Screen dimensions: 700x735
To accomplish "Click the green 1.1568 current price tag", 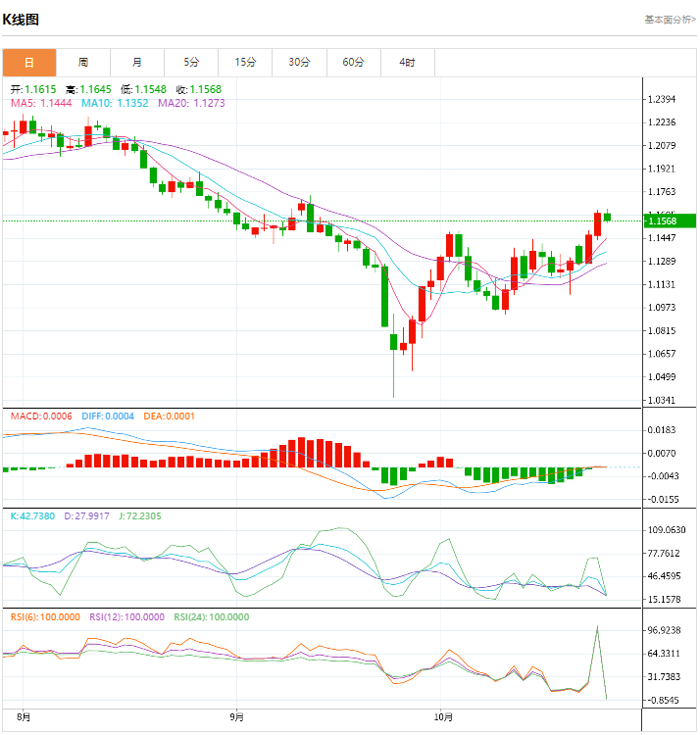I will click(x=670, y=220).
